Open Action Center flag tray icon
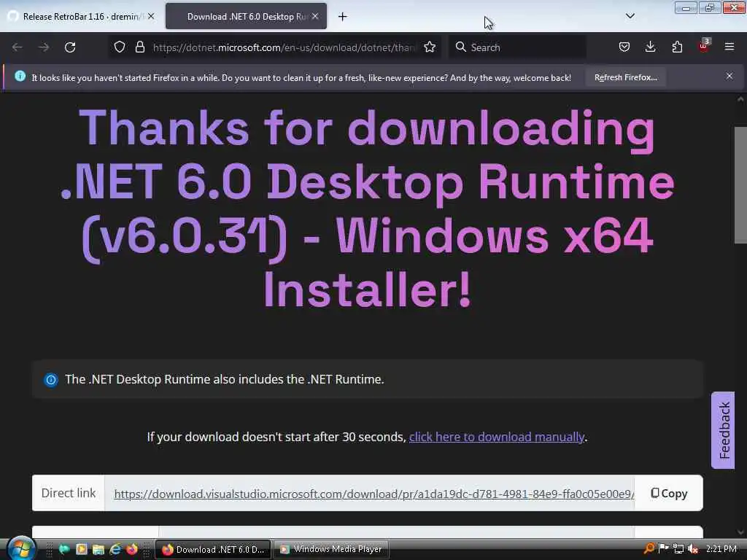Screen dimensions: 747x560 663,548
